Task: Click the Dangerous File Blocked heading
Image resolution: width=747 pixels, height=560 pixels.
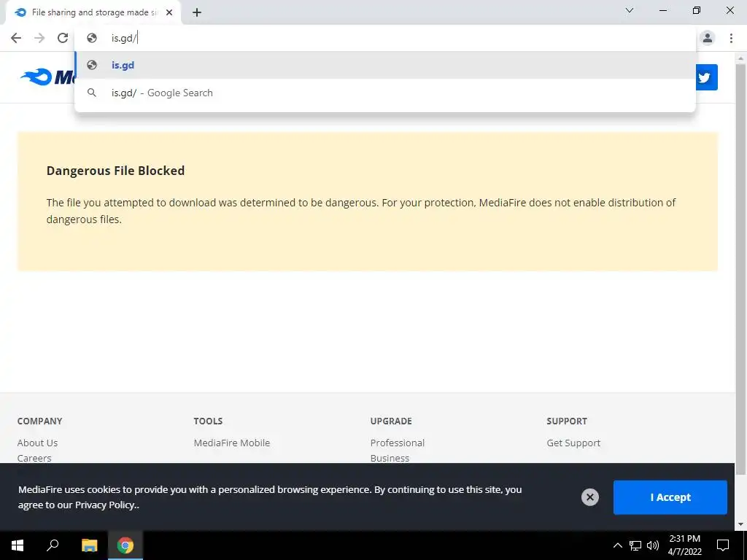Action: click(115, 171)
